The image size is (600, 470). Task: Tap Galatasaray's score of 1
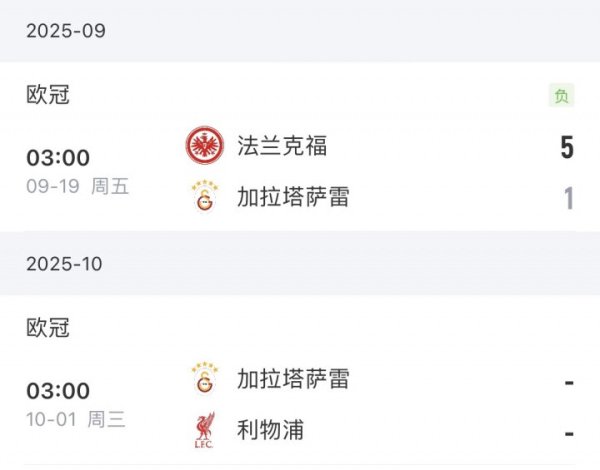pyautogui.click(x=568, y=198)
